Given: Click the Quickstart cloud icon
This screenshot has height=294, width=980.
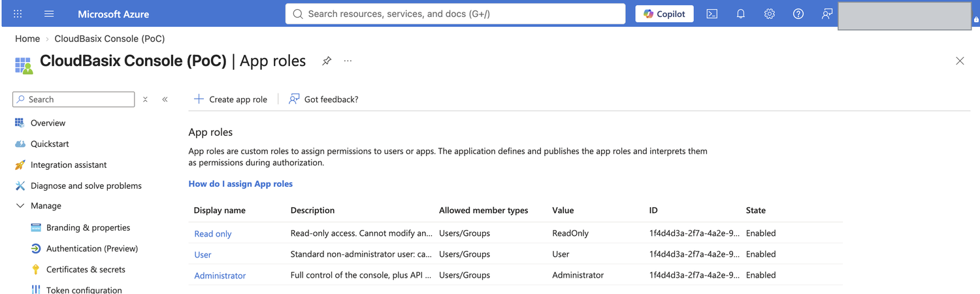Looking at the screenshot, I should point(20,144).
